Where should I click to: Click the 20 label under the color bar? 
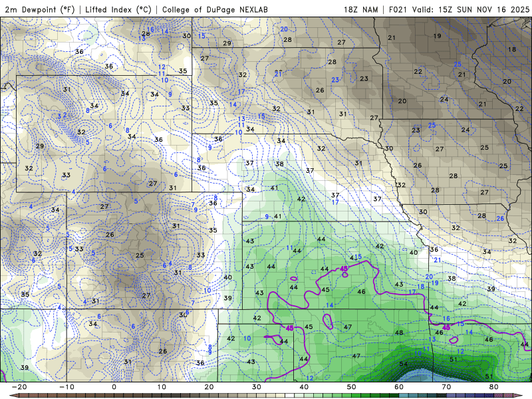tap(209, 387)
